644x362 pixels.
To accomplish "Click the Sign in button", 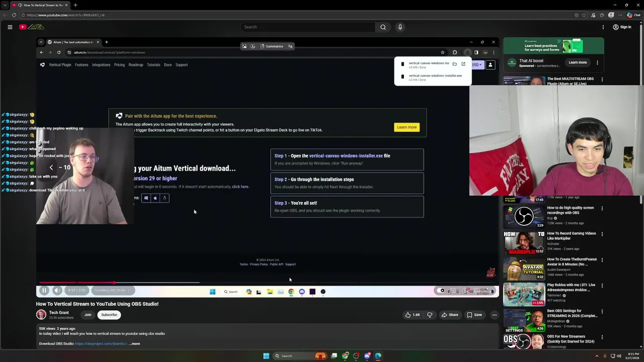I will [x=622, y=27].
